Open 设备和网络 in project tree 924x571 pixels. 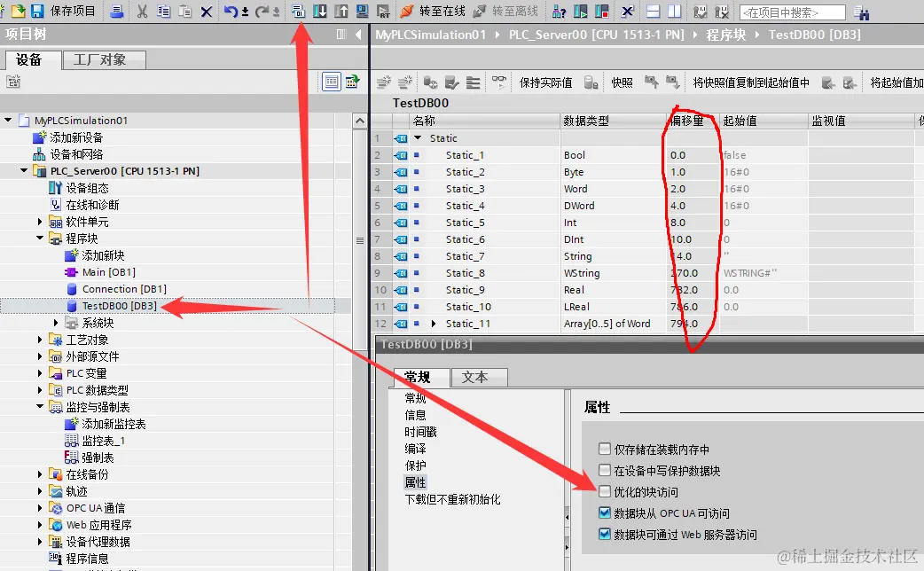[x=76, y=153]
